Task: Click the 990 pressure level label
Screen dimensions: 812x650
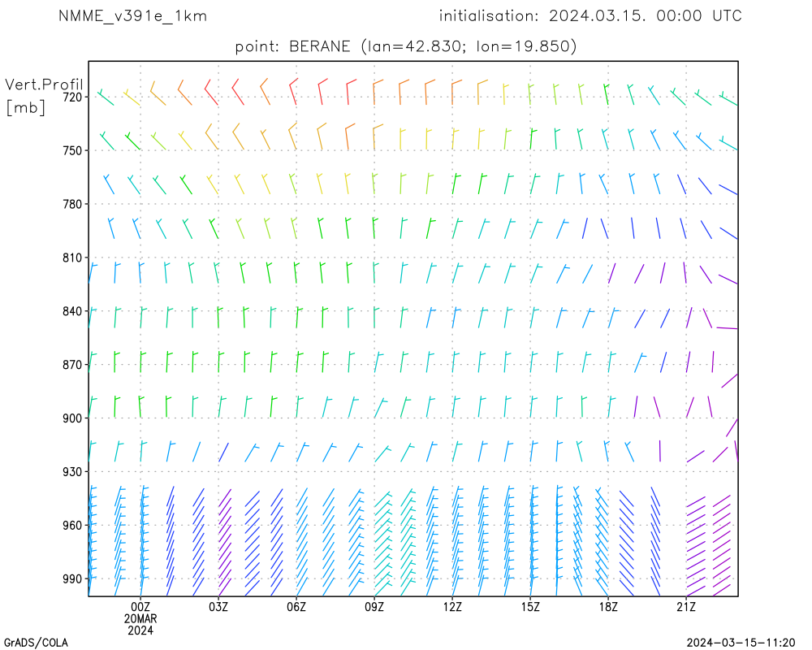Action: (72, 579)
